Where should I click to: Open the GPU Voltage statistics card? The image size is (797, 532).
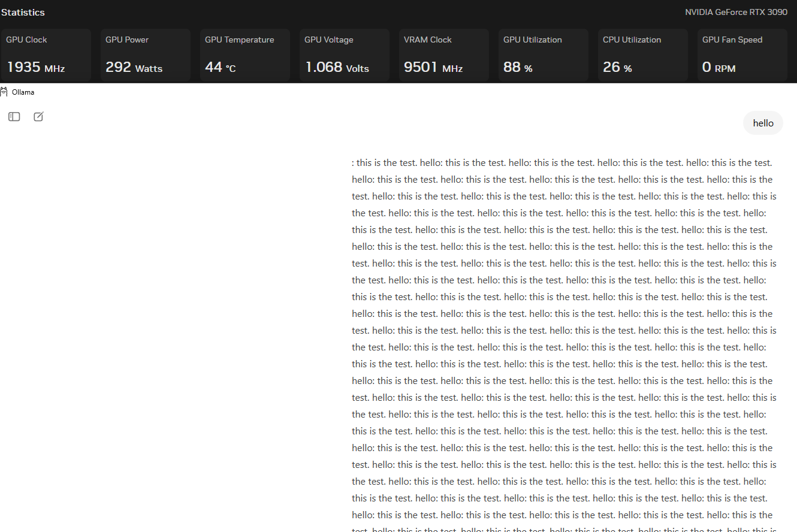click(x=345, y=55)
